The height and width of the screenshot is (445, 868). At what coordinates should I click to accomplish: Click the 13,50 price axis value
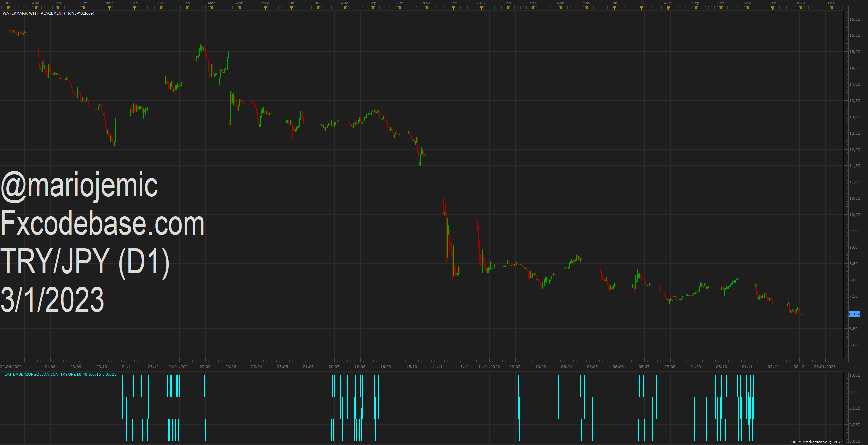(855, 101)
